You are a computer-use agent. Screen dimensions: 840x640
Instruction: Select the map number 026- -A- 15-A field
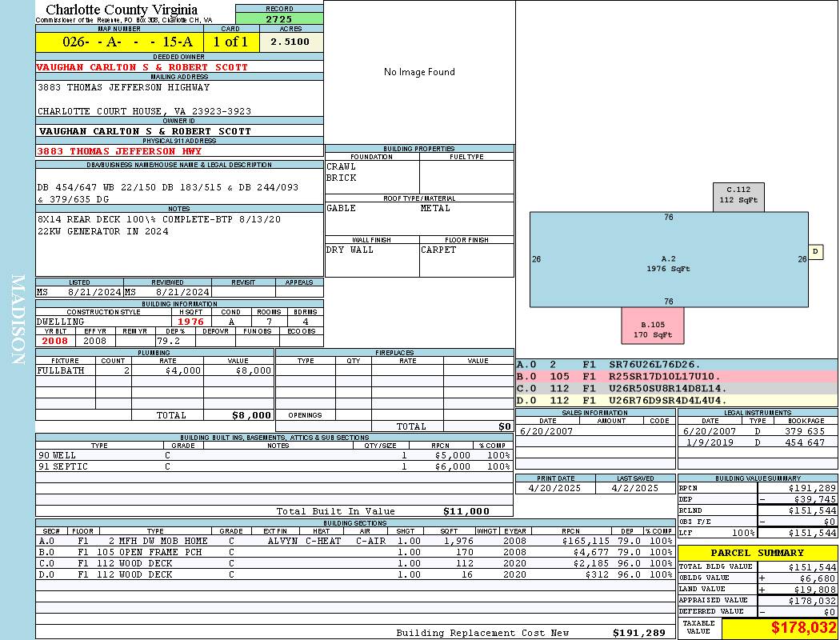click(x=120, y=42)
